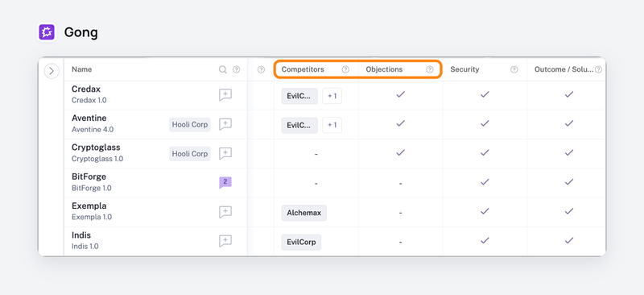The width and height of the screenshot is (644, 295).
Task: Open the Cryptoglass deal name
Action: (x=96, y=147)
